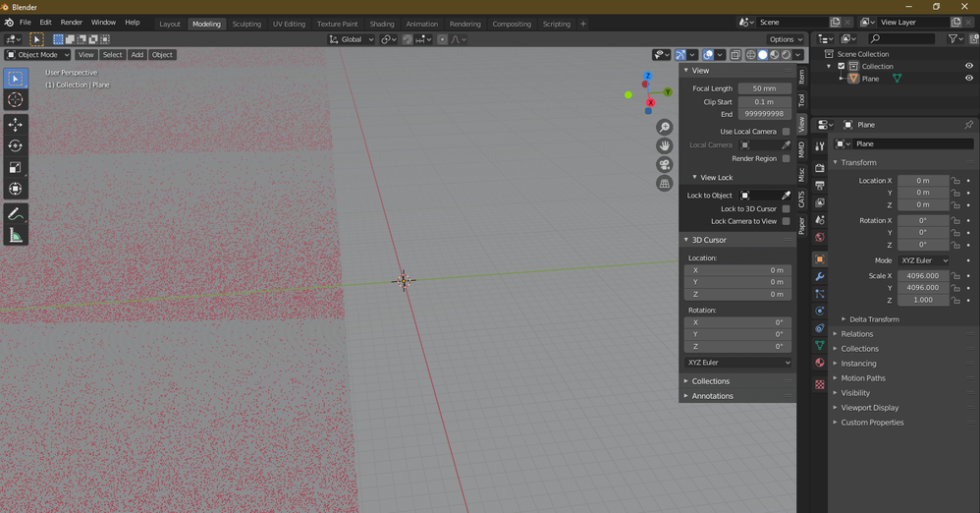Open the Render menu

(72, 23)
